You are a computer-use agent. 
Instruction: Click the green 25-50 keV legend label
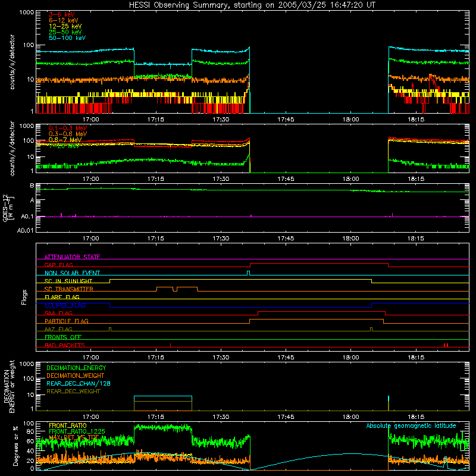coord(65,32)
